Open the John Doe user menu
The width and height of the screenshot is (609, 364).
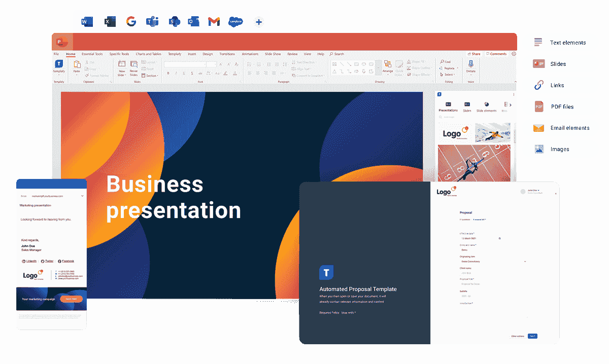[531, 192]
